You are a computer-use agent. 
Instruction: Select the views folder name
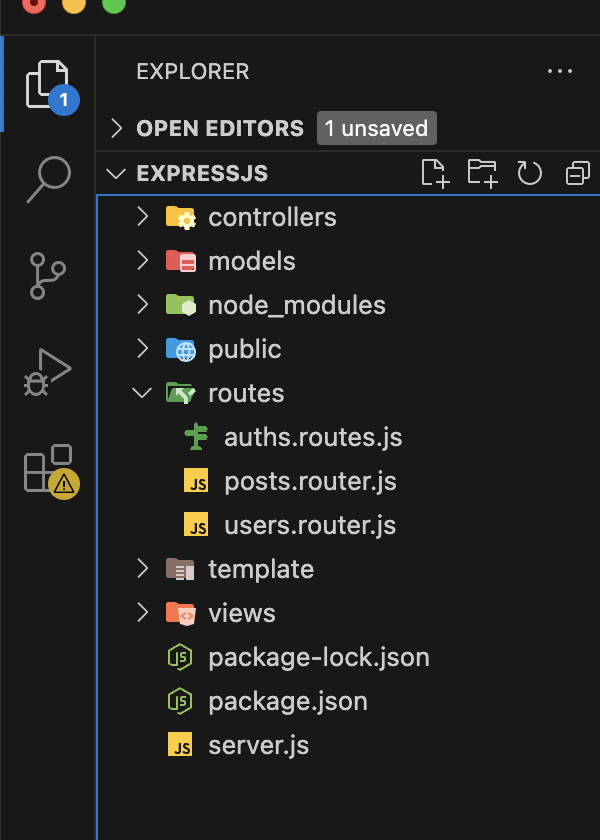point(242,613)
